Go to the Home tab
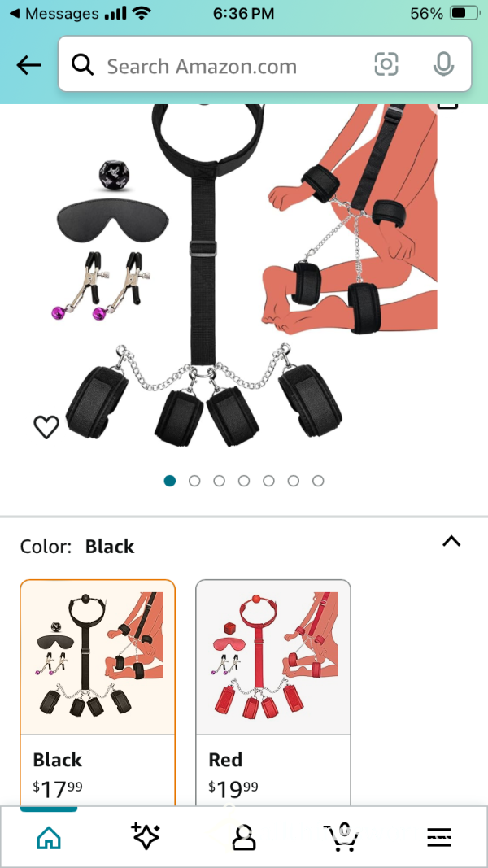The image size is (488, 868). click(x=49, y=838)
